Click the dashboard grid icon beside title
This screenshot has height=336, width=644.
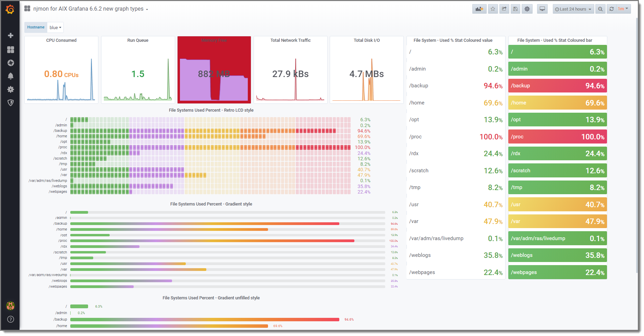point(27,9)
